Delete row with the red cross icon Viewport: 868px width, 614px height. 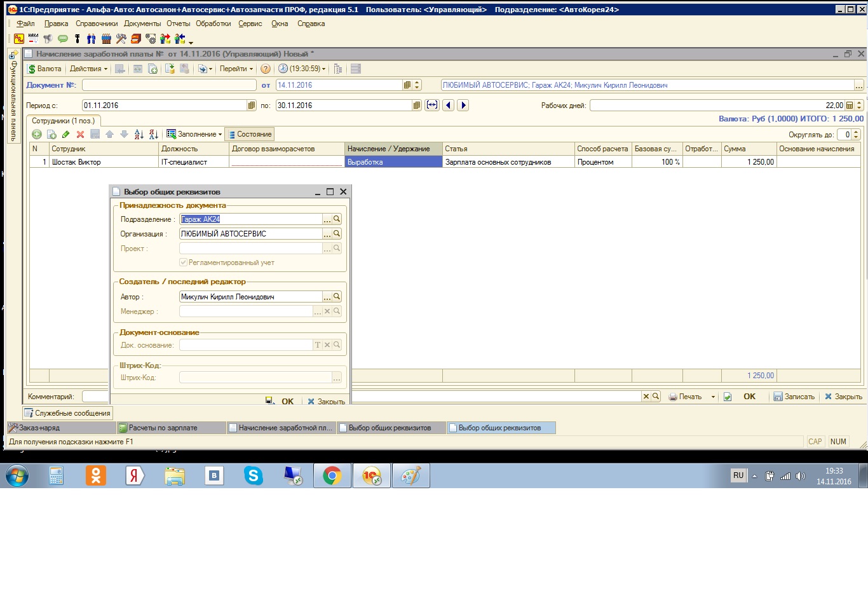80,134
